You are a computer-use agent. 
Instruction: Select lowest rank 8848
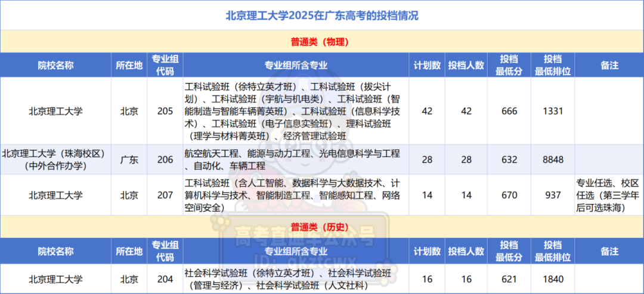click(552, 159)
